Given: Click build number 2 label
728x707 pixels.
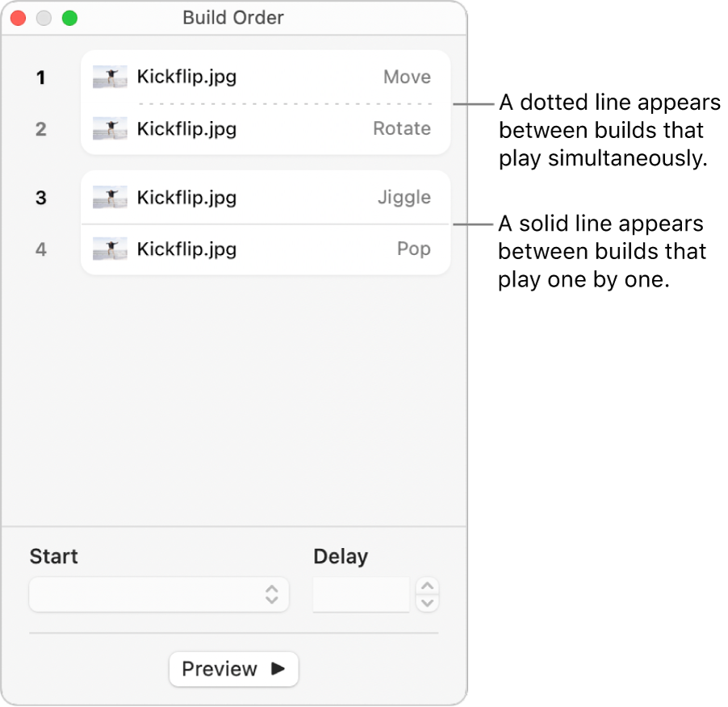Looking at the screenshot, I should click(41, 129).
